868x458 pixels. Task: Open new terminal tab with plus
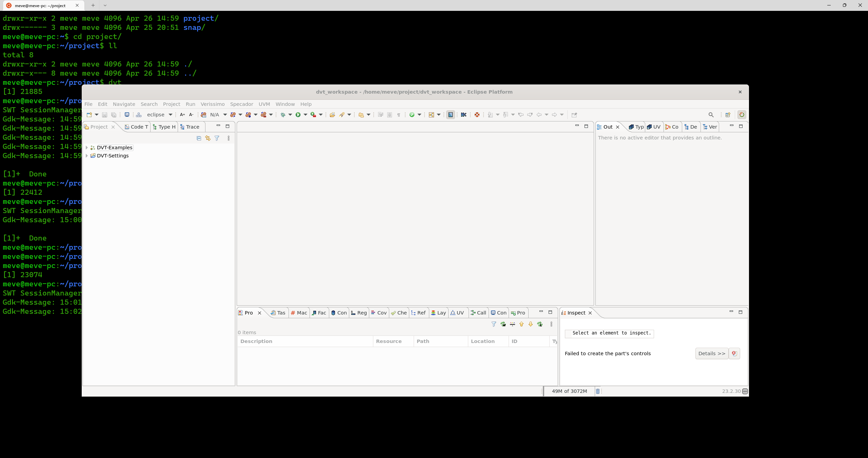[93, 5]
